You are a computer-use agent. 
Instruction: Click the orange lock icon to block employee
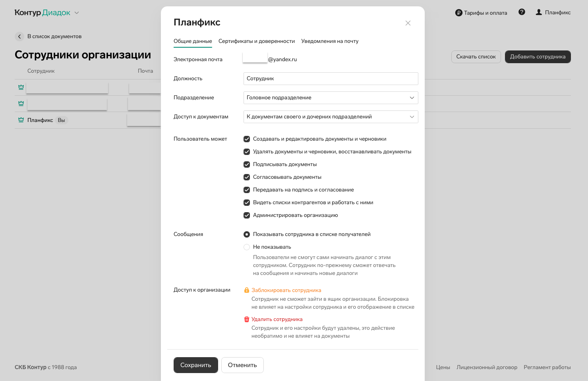(x=247, y=290)
